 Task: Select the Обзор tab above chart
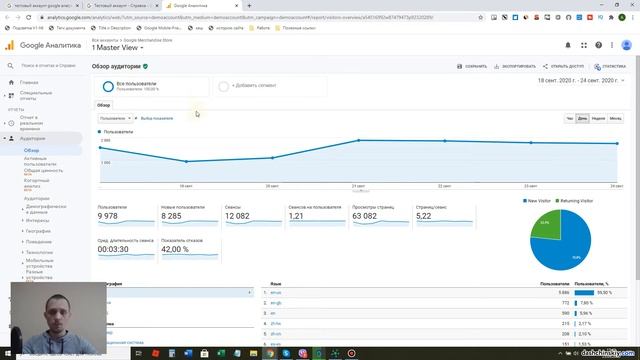(x=103, y=105)
